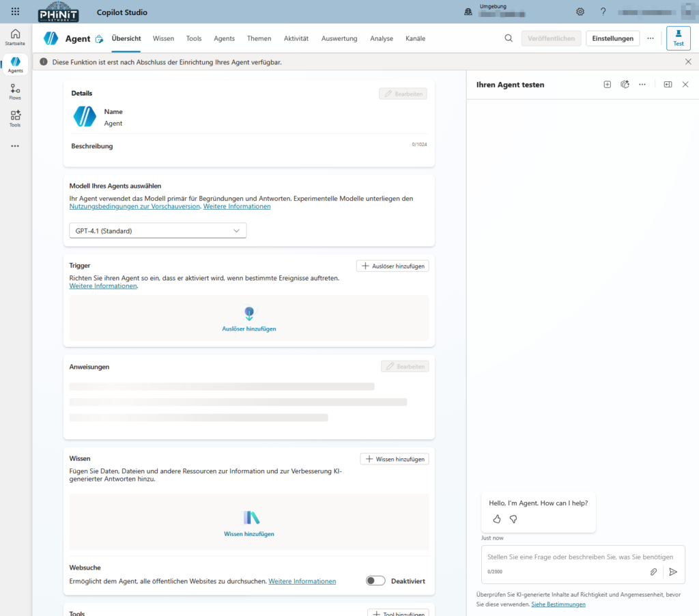
Task: Go to Startseite in the sidebar
Action: (15, 37)
